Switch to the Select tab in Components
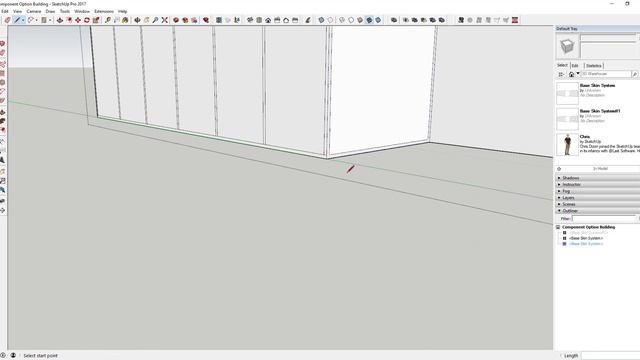 click(x=562, y=65)
